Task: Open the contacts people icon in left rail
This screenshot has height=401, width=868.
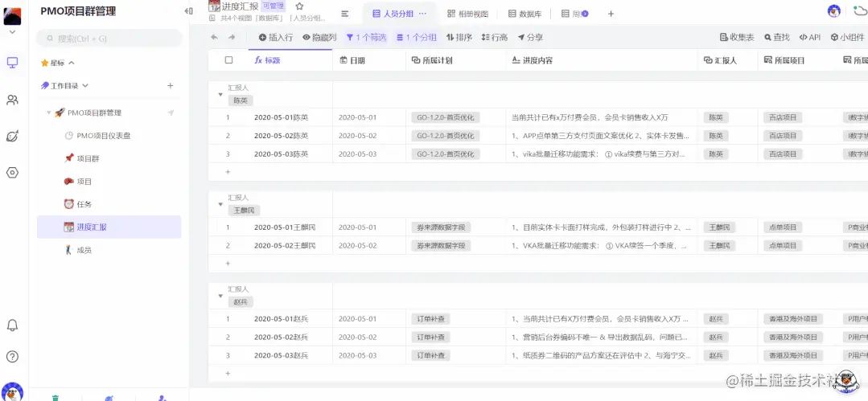Action: [12, 100]
